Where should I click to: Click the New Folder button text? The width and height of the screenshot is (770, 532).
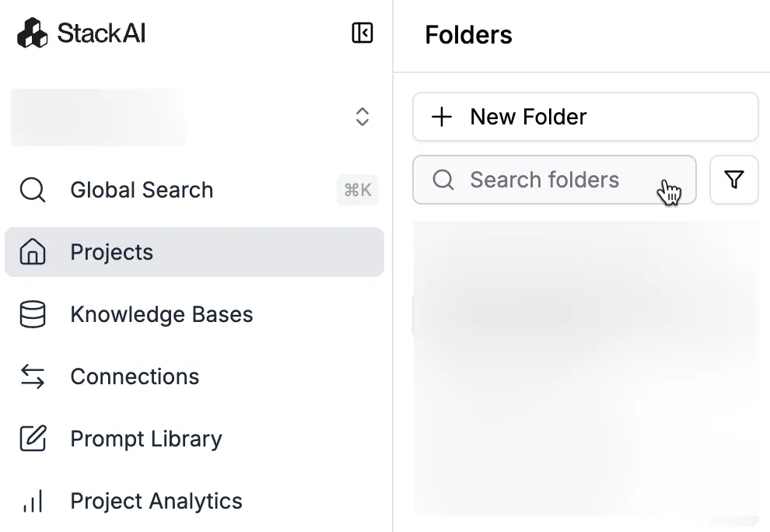pyautogui.click(x=528, y=117)
